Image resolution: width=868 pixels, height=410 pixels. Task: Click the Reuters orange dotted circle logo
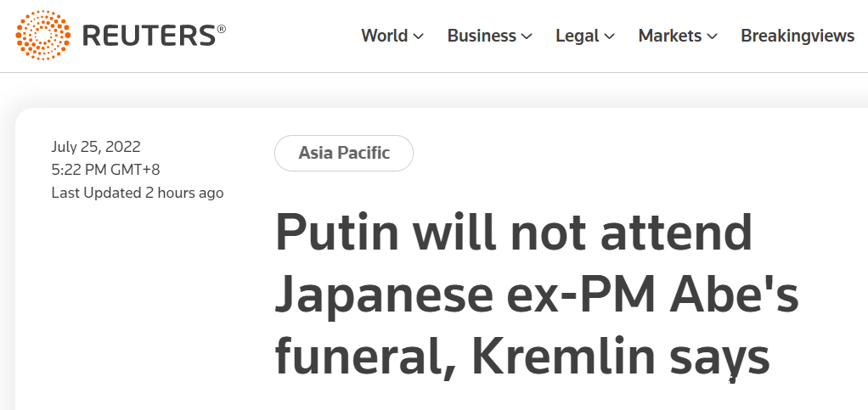[43, 36]
